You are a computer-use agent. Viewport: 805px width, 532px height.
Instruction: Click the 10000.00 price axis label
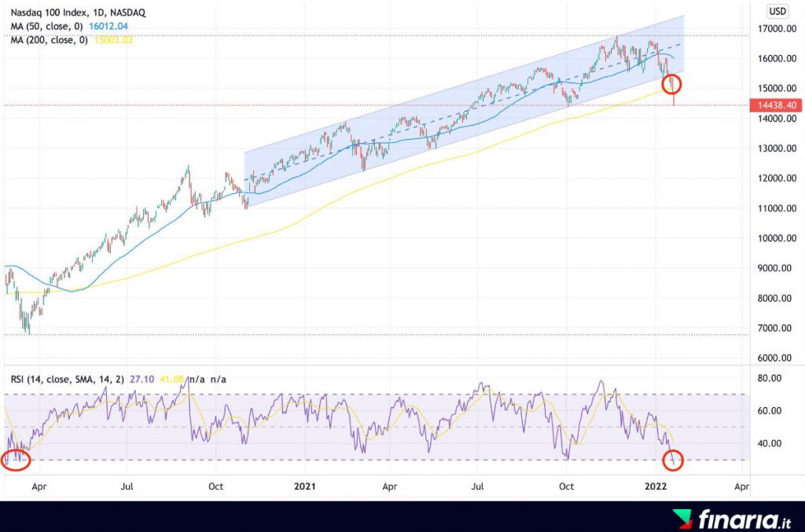[x=777, y=238]
